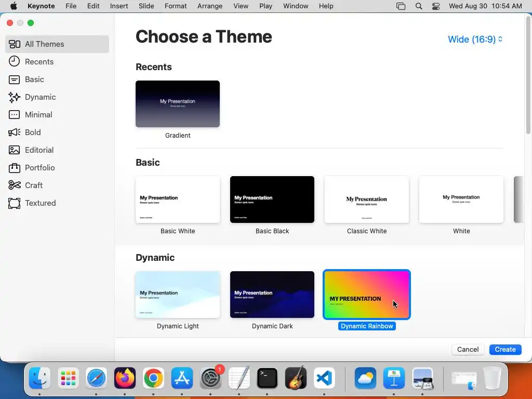
Task: Launch Google Chrome from the Dock
Action: tap(153, 378)
